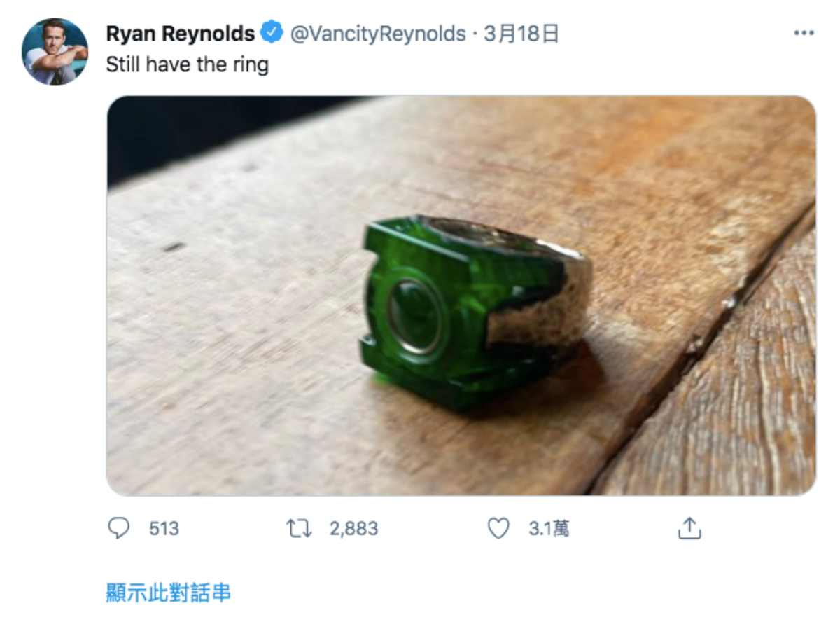Image resolution: width=840 pixels, height=622 pixels.
Task: Open the @VancityReynolds handle link
Action: click(377, 33)
